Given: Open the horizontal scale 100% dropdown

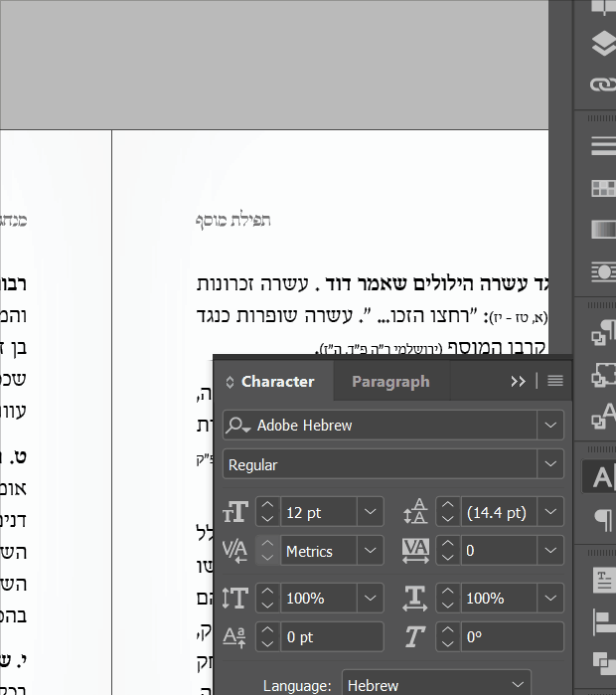Looking at the screenshot, I should [x=550, y=598].
